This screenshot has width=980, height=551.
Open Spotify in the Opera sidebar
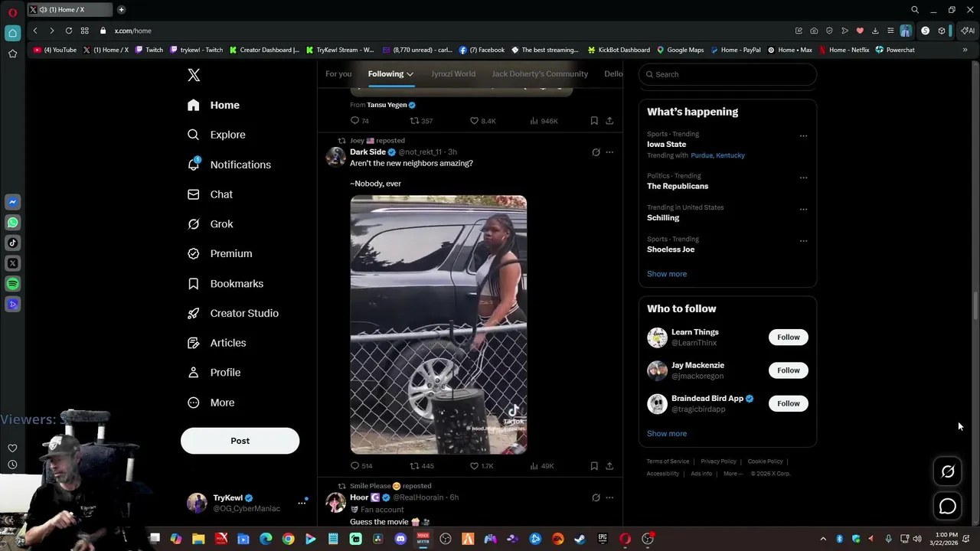12,284
